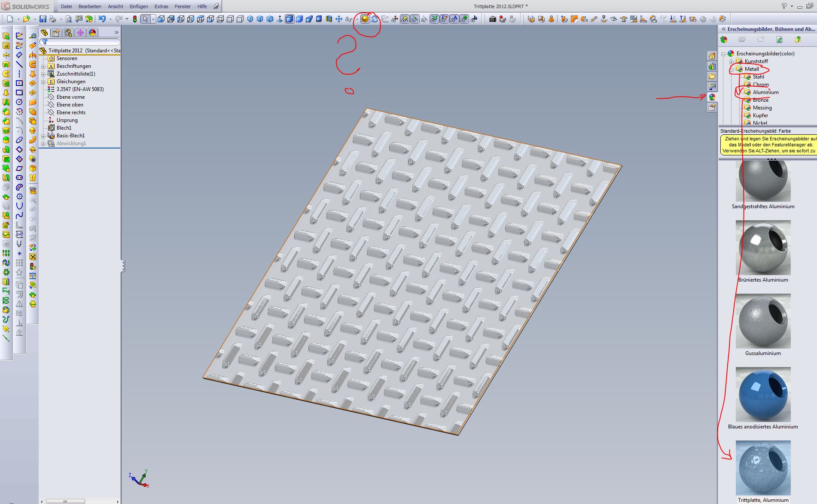This screenshot has width=817, height=504.
Task: Open the dropdown arrow beside the Select tool
Action: (x=153, y=19)
